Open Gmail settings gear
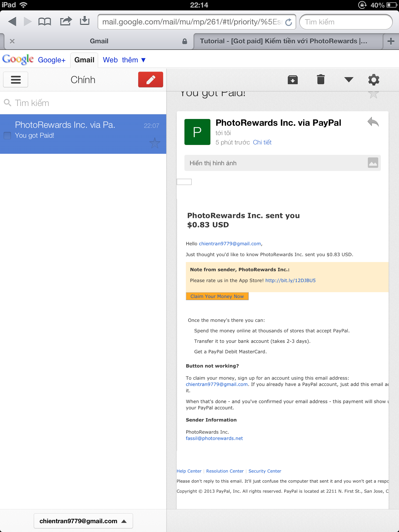Screen dimensions: 399x532 (374, 80)
